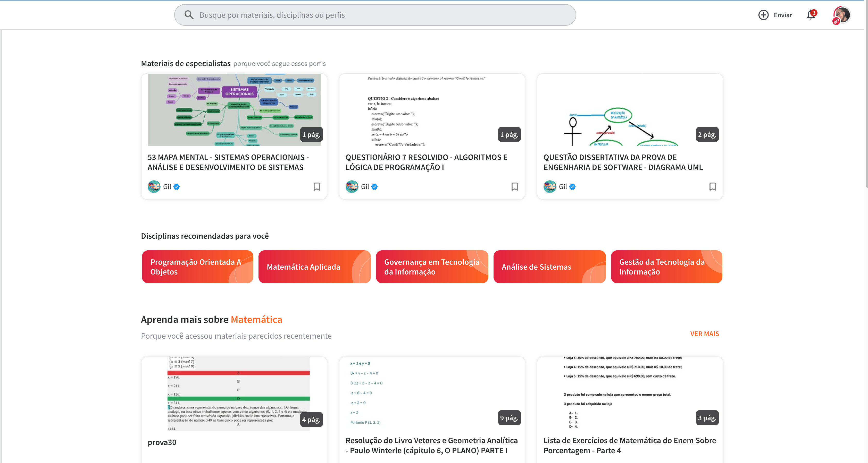Open Gil's avatar on Mapa Mental card
The image size is (868, 463).
(154, 186)
